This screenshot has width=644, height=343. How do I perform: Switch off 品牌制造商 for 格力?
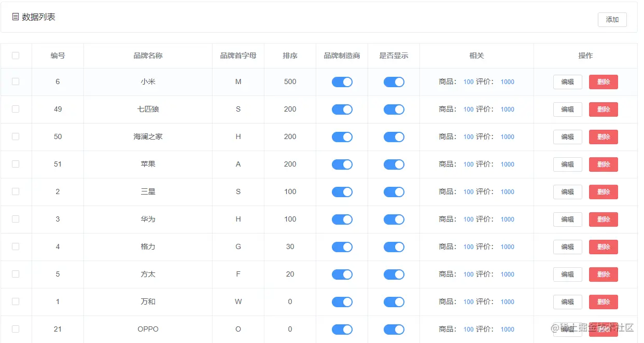[342, 247]
